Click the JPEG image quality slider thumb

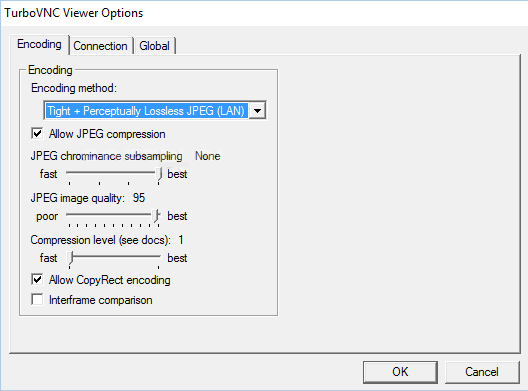coord(156,216)
